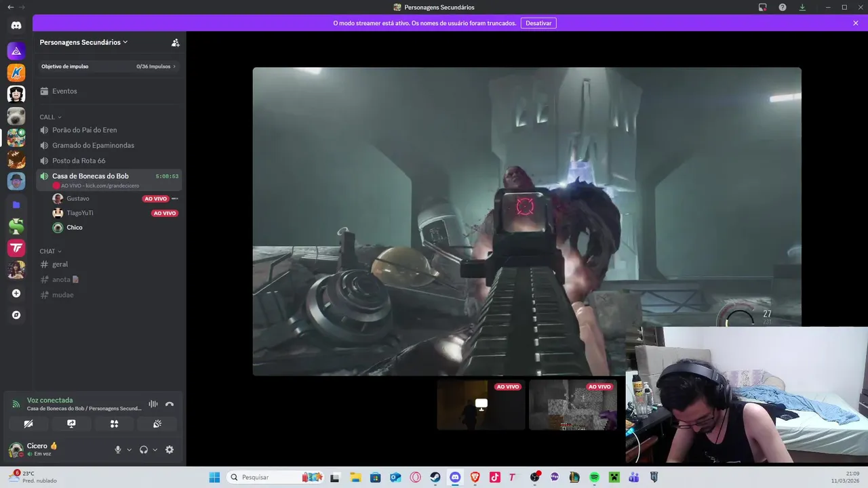
Task: Join Porão do Pai do Eren voice channel
Action: [x=108, y=129]
